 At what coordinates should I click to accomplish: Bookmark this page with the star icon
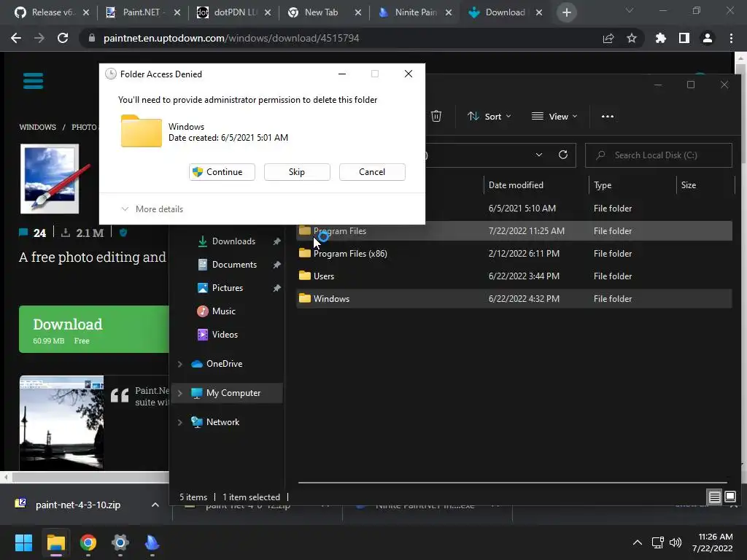[632, 38]
